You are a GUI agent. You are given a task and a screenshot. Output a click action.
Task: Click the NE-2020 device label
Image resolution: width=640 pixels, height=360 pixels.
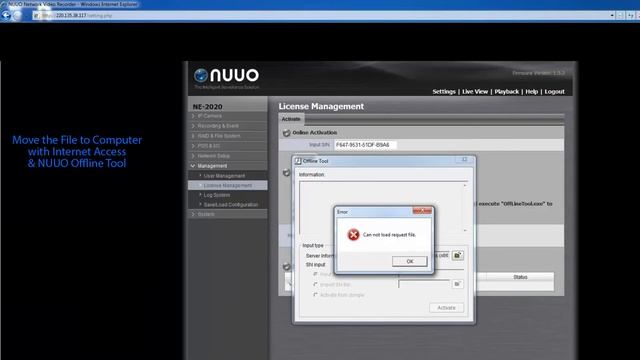click(207, 107)
